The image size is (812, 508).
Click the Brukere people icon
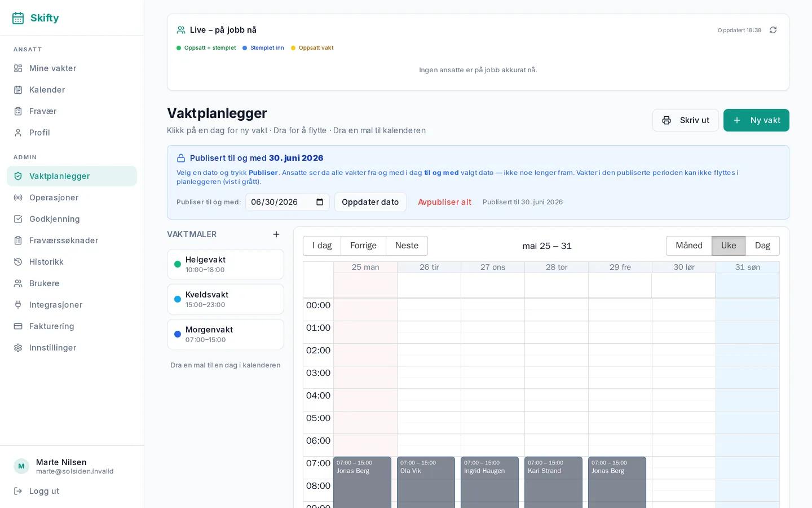pos(18,283)
